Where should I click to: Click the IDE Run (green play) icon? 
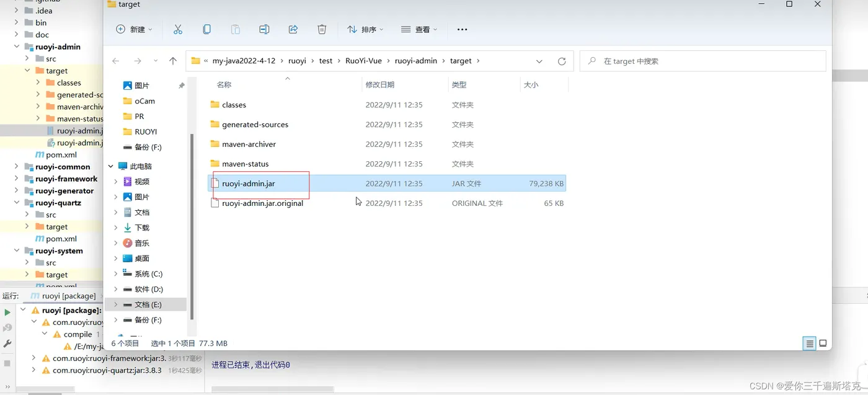[x=7, y=313]
